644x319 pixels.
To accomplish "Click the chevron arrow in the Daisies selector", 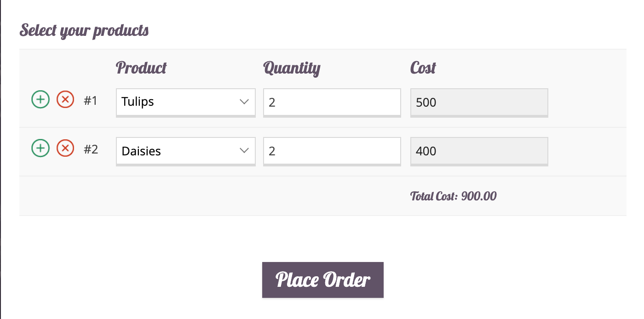I will pyautogui.click(x=244, y=151).
